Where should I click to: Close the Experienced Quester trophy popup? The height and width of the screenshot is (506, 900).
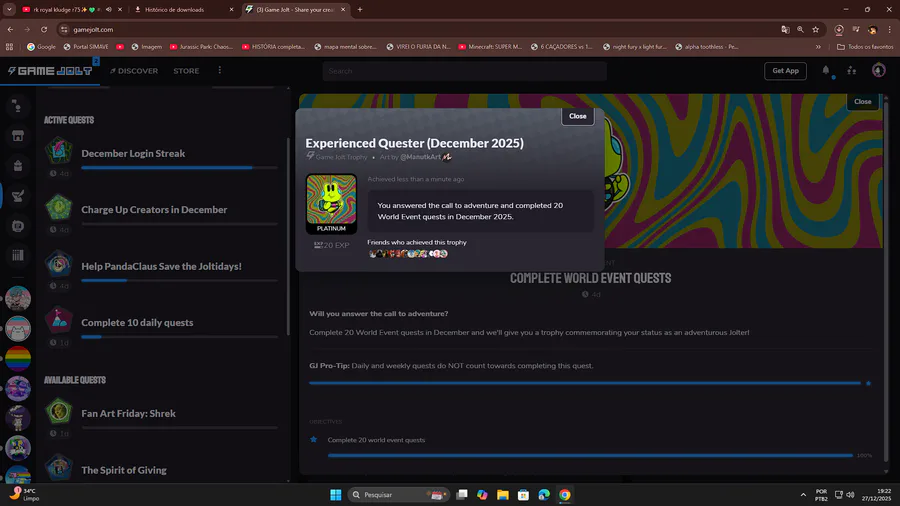(x=577, y=116)
